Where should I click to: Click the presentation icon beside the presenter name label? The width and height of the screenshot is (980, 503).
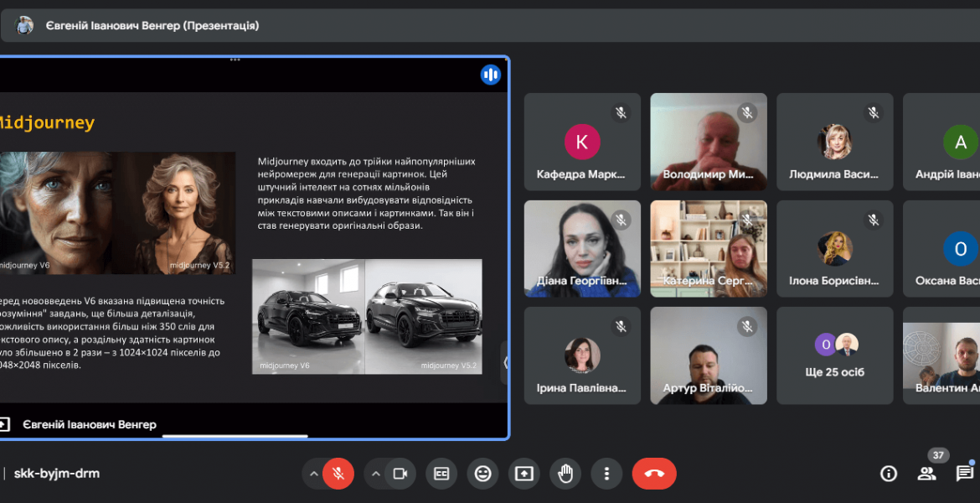(4, 424)
